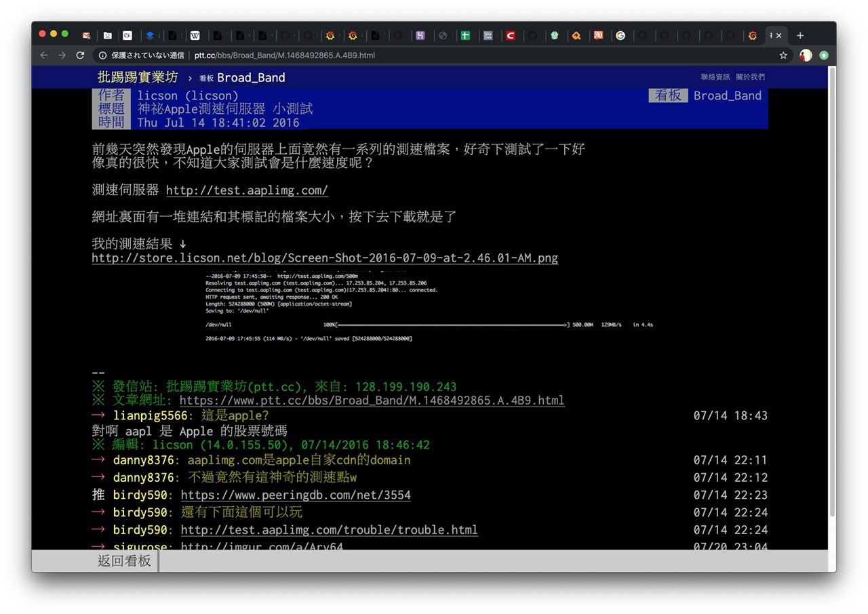Open the 關於我們 link
Viewport: 868px width, 614px height.
click(x=750, y=77)
